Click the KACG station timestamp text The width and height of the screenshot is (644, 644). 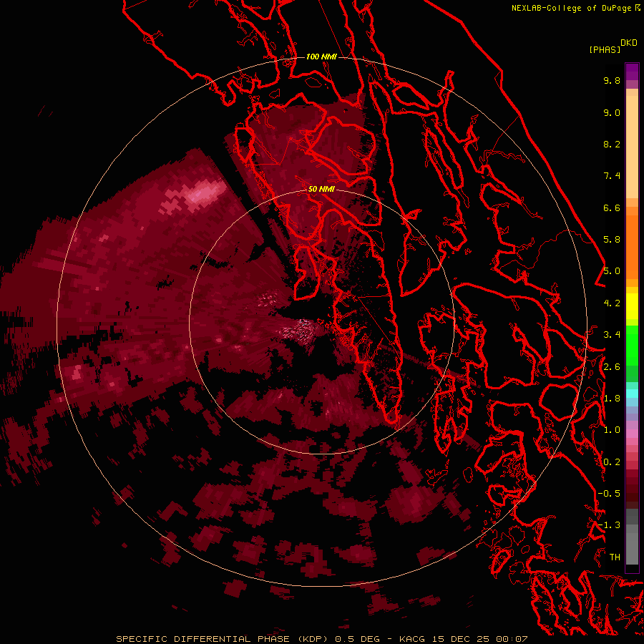pos(463,639)
